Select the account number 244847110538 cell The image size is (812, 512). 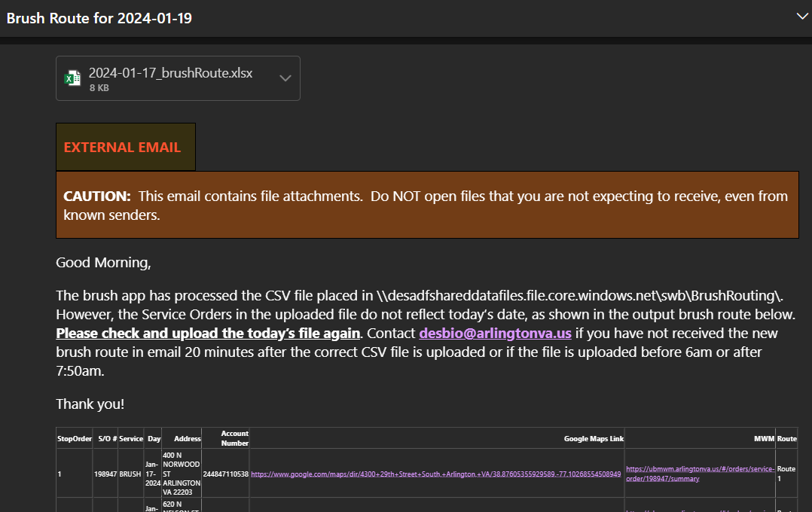(225, 474)
